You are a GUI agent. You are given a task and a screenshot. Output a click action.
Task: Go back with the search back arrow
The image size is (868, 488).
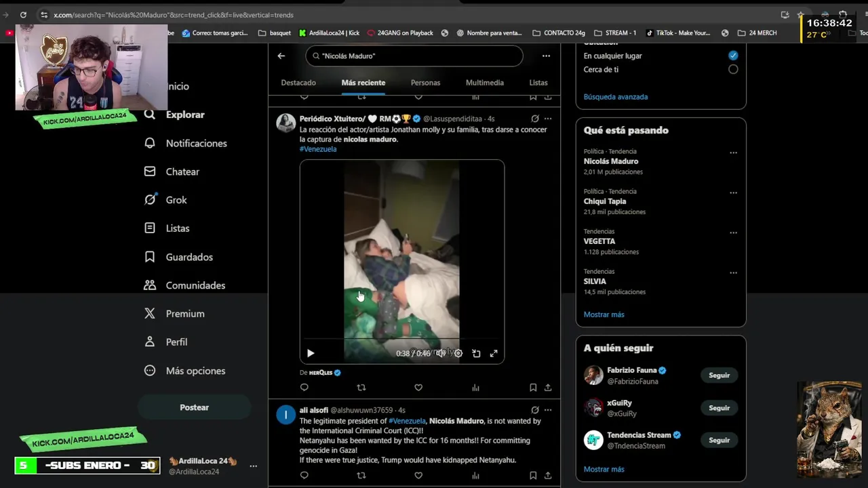pyautogui.click(x=281, y=56)
